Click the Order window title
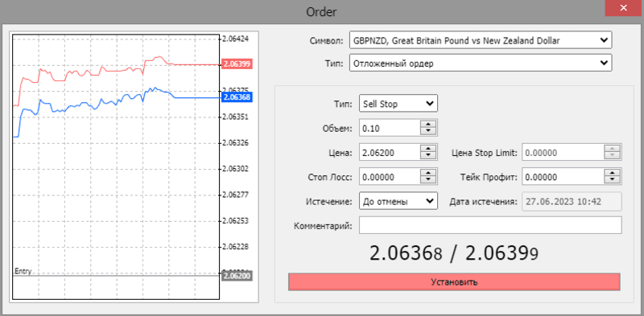The image size is (644, 316). pyautogui.click(x=321, y=11)
